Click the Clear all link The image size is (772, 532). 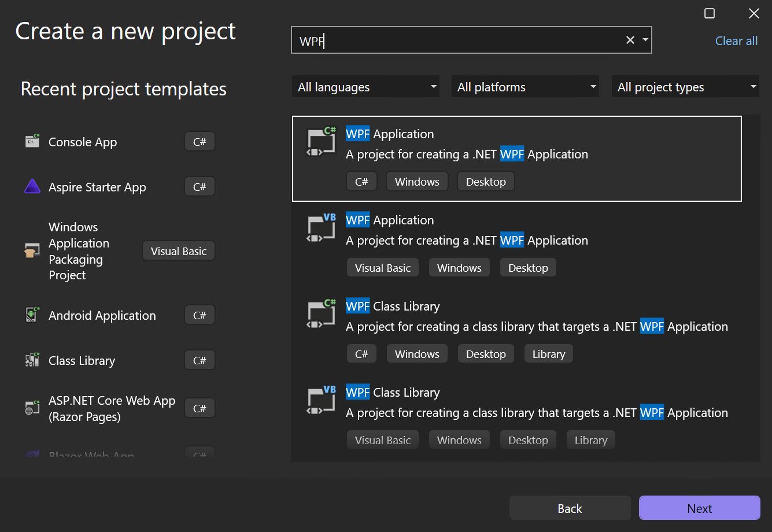tap(736, 40)
